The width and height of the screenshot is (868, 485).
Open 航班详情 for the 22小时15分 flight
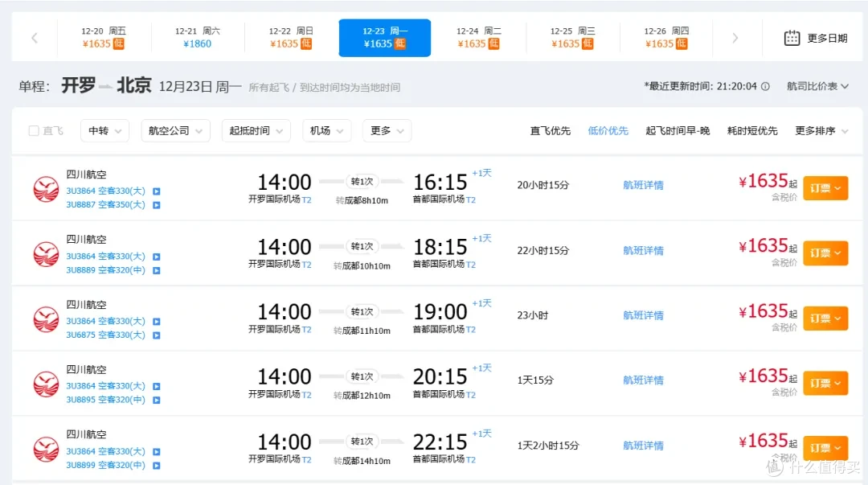click(643, 250)
